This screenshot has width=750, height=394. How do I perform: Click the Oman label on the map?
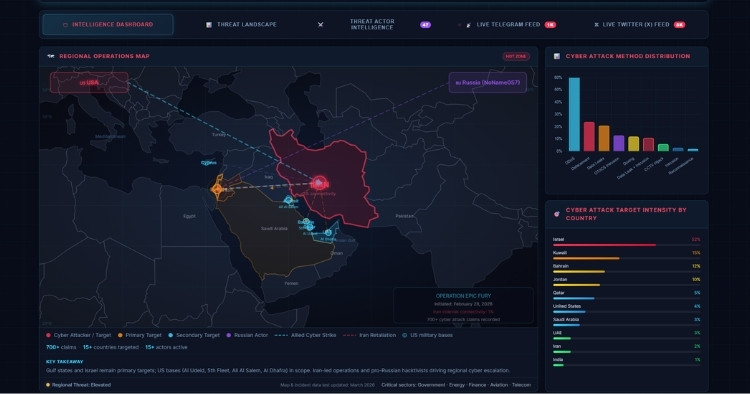coord(337,253)
